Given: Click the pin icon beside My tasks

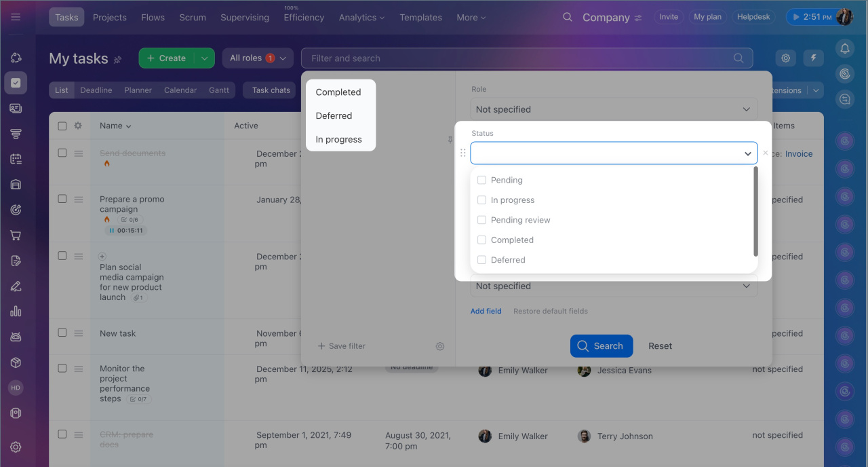Looking at the screenshot, I should pyautogui.click(x=118, y=60).
